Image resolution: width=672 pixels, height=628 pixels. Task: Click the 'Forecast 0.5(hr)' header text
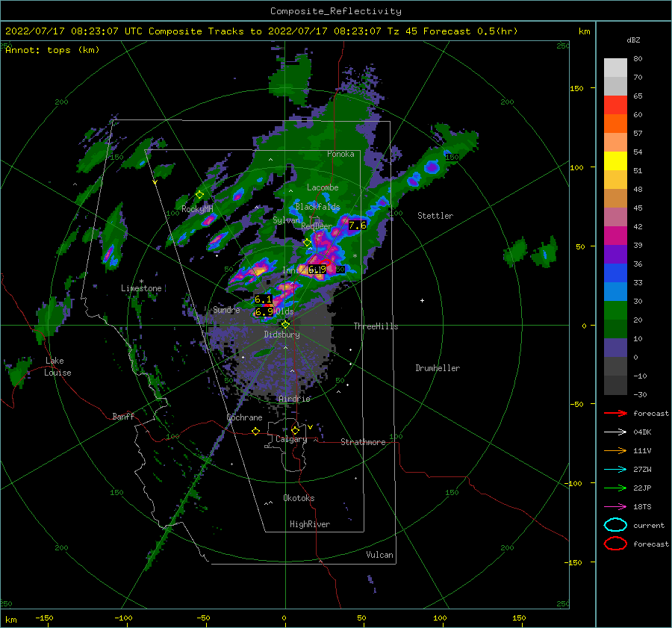point(470,31)
